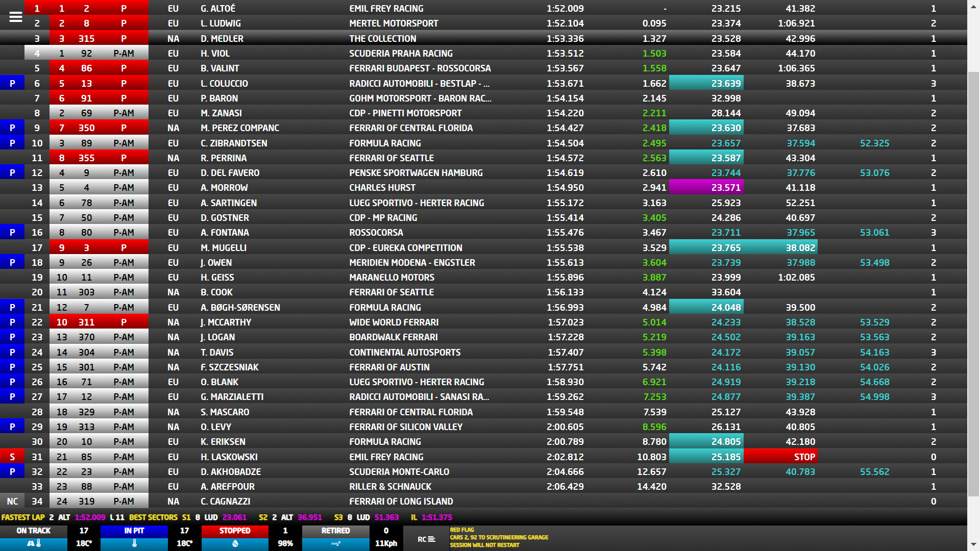Select driver L. LUDWIG
This screenshot has width=980, height=551.
click(220, 23)
